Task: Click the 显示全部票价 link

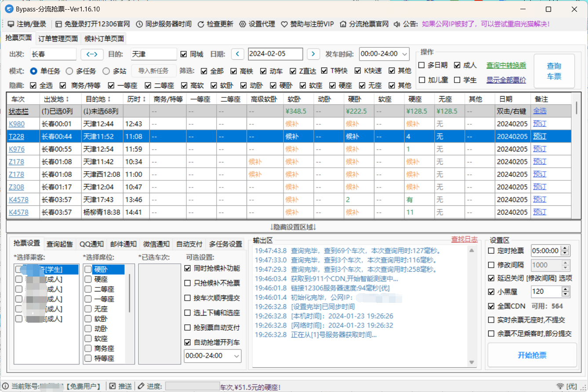Action: click(x=506, y=80)
